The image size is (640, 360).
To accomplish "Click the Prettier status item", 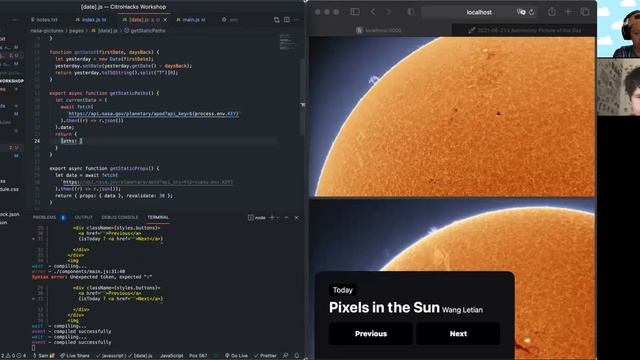I will 266,356.
